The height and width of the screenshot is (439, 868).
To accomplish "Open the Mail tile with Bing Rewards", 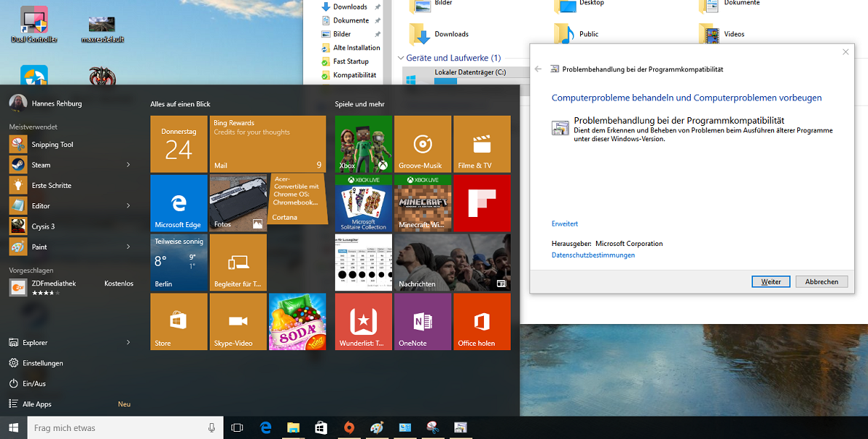I will point(268,144).
